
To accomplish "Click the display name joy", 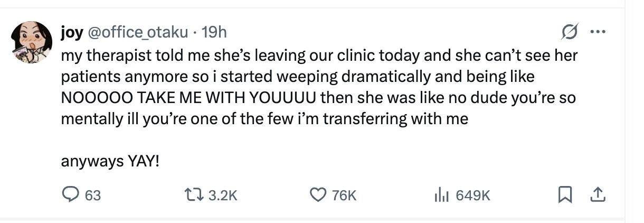I will 72,33.
